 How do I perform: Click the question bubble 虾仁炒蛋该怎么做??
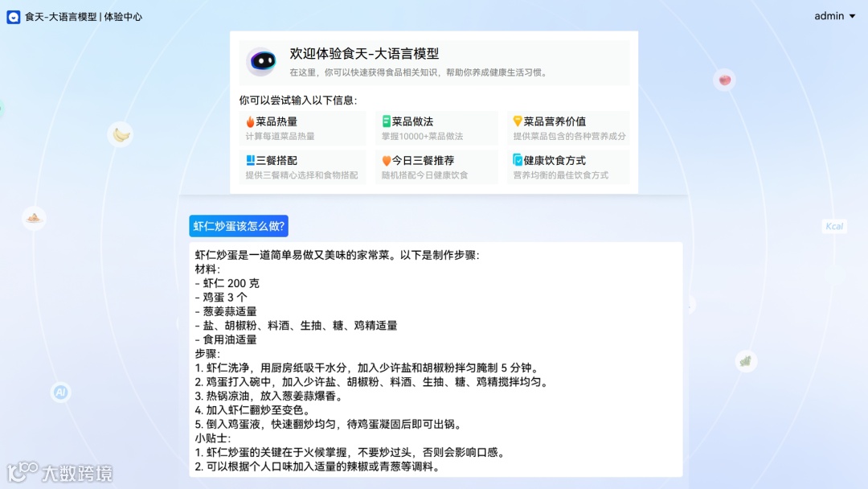point(239,226)
